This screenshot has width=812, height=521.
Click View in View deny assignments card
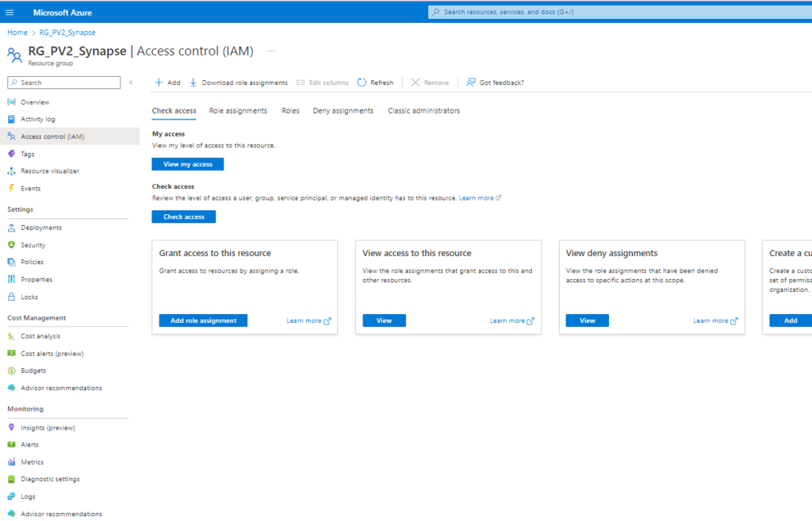[x=588, y=320]
